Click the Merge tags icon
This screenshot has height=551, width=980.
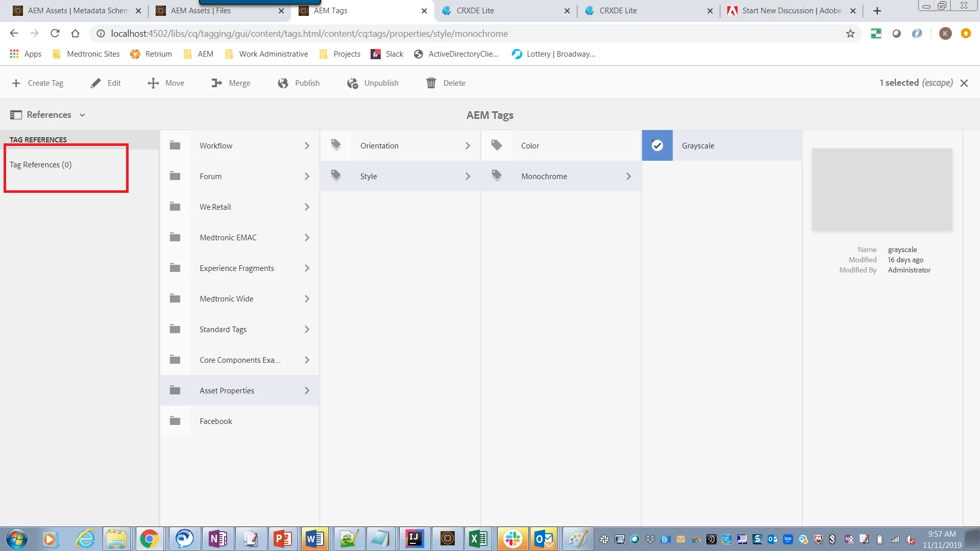[x=217, y=83]
